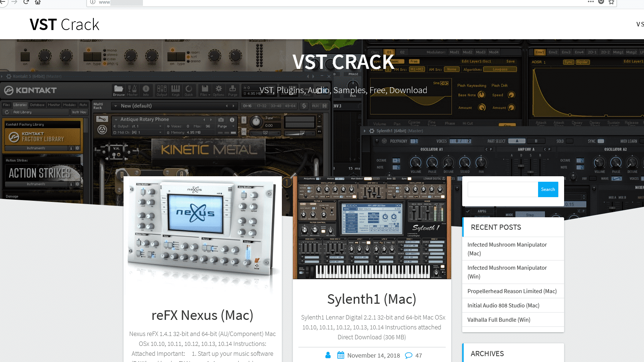Go to the browser home page icon
Screen dimensions: 644x362
tap(38, 2)
